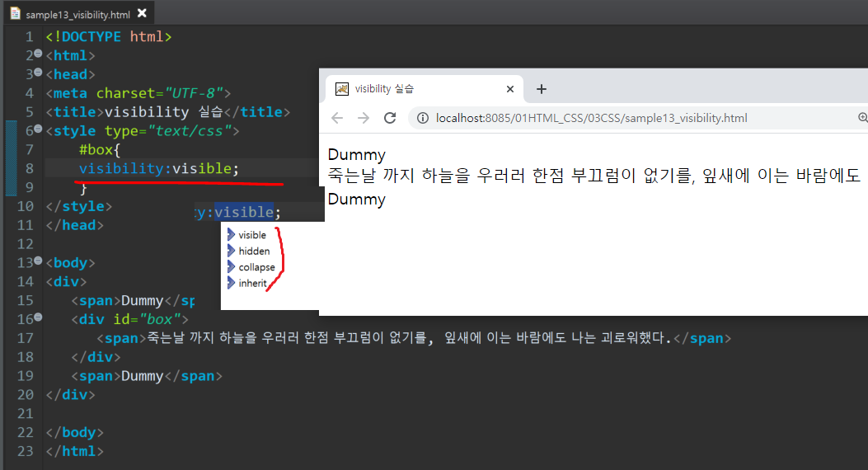Click the localhost address bar

click(x=591, y=118)
